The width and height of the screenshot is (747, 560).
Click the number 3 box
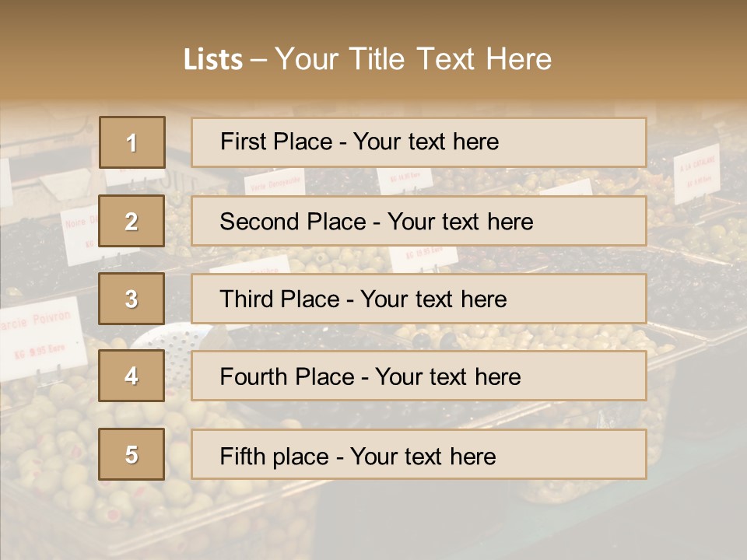[132, 299]
